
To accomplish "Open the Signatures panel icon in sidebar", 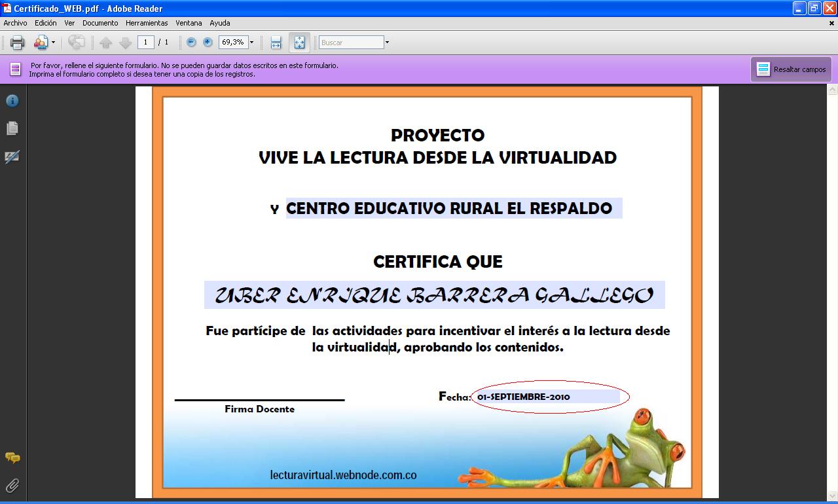I will coord(12,157).
